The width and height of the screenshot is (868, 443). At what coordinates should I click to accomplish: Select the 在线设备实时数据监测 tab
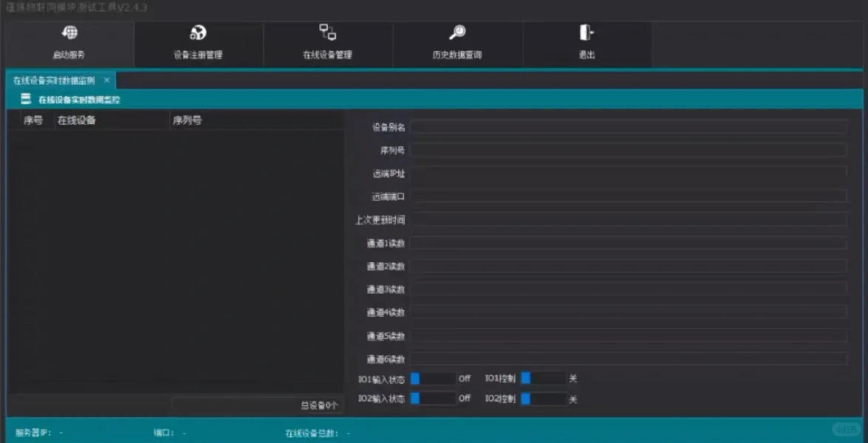[53, 80]
